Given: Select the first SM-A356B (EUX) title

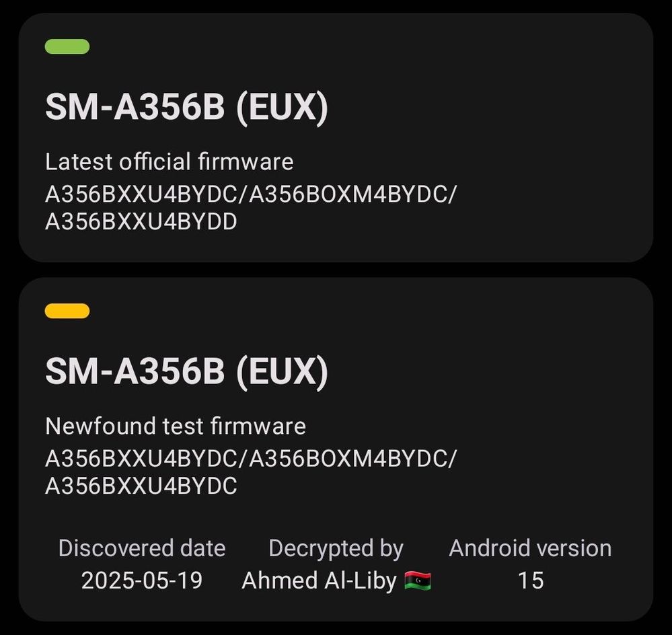Looking at the screenshot, I should coord(186,106).
